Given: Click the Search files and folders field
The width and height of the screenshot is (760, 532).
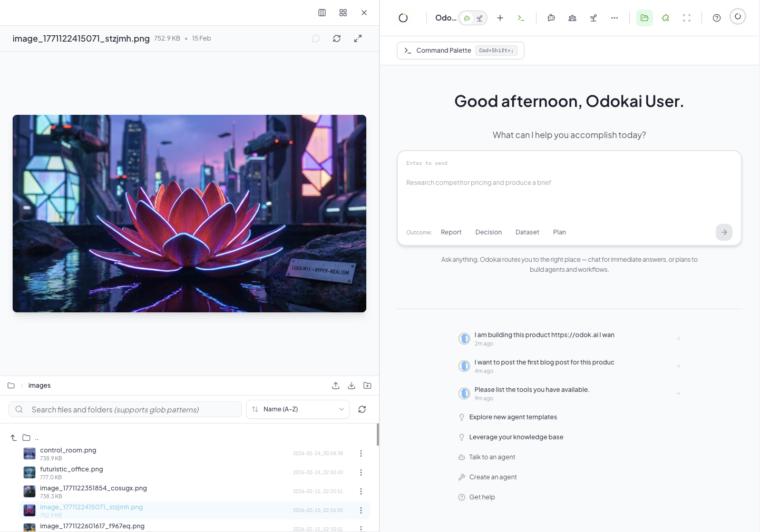Looking at the screenshot, I should point(125,410).
